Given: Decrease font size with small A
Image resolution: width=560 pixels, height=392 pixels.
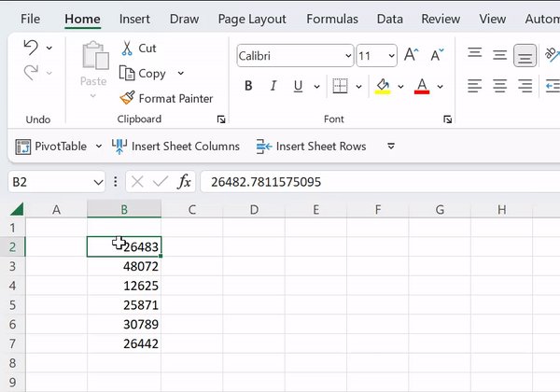Looking at the screenshot, I should [437, 55].
